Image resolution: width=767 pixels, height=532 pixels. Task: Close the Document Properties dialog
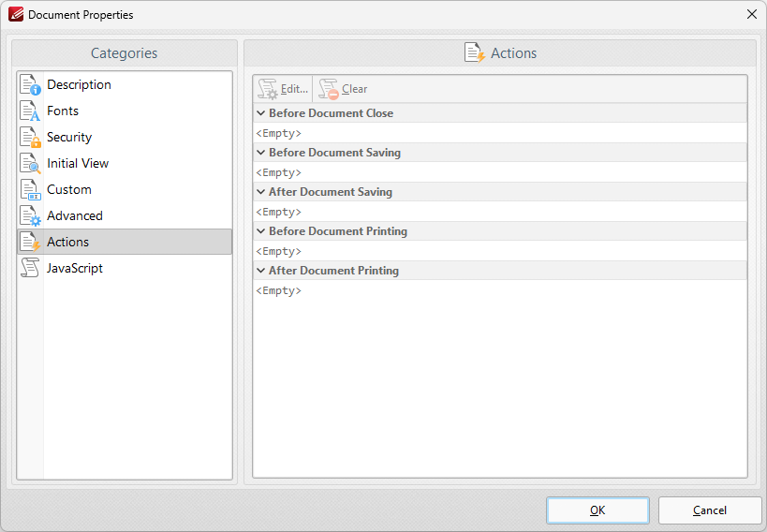click(x=752, y=15)
